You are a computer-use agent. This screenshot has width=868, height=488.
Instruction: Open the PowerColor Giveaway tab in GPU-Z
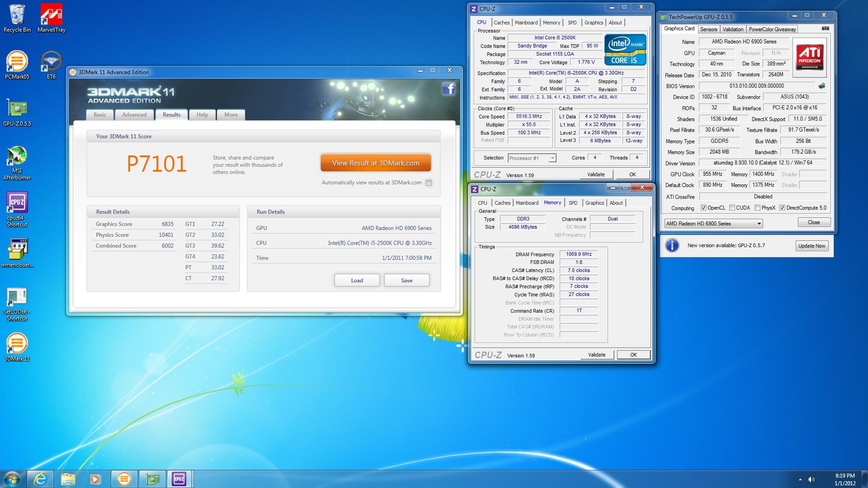pyautogui.click(x=772, y=29)
